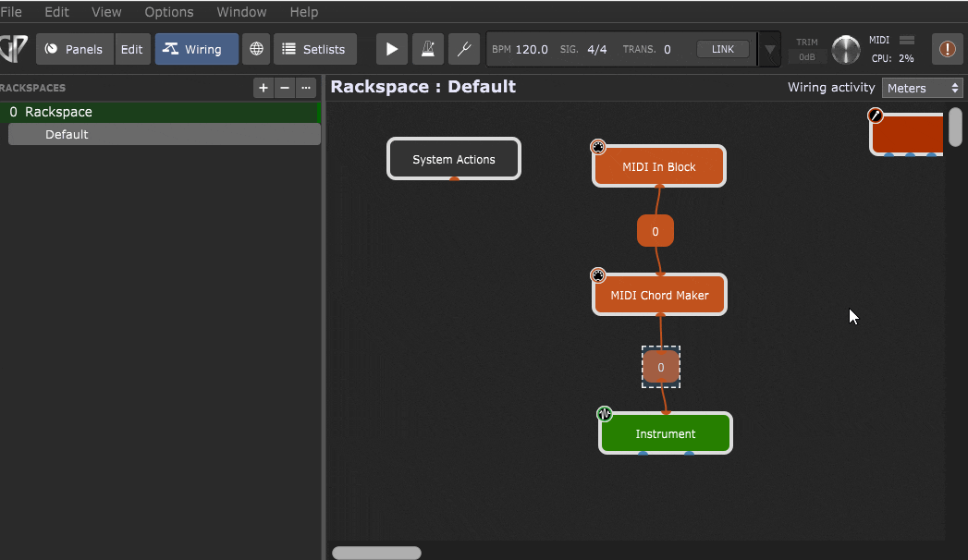Select the MIDI Chord Maker block
968x560 pixels.
(659, 295)
